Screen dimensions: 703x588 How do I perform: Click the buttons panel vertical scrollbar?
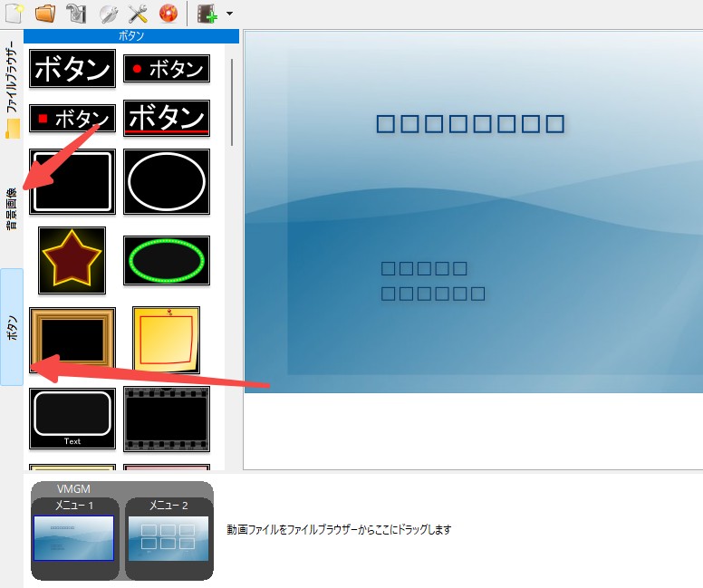[x=232, y=102]
